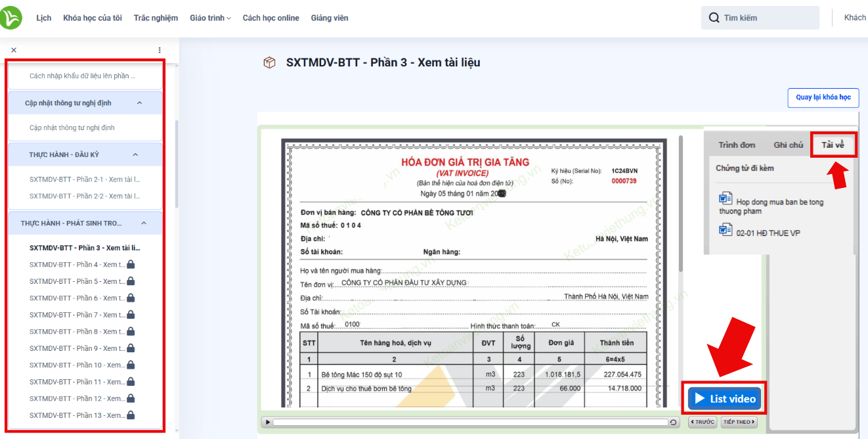
Task: Switch to the 'Ghi chú' tab
Action: (788, 145)
